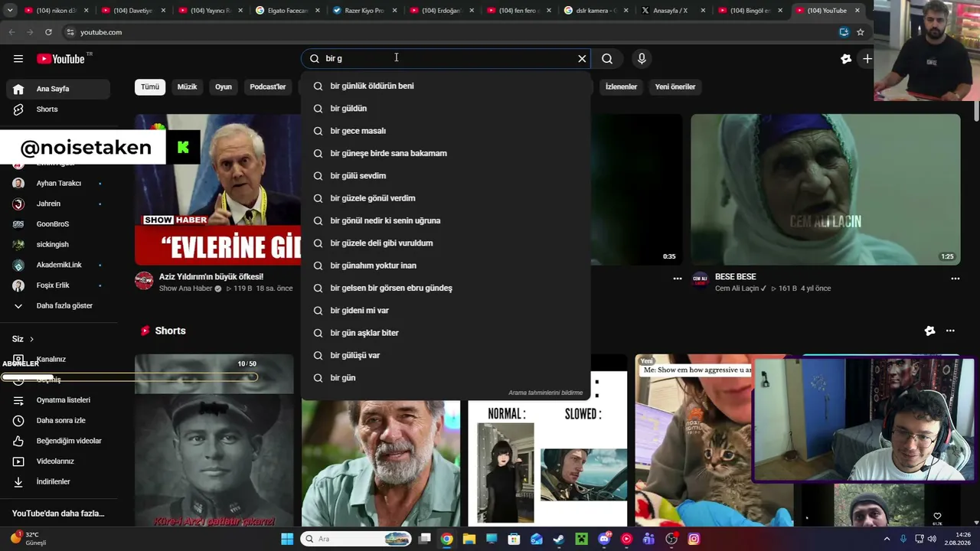Select the İzlenenler filter chip
The height and width of the screenshot is (551, 980).
click(x=621, y=86)
